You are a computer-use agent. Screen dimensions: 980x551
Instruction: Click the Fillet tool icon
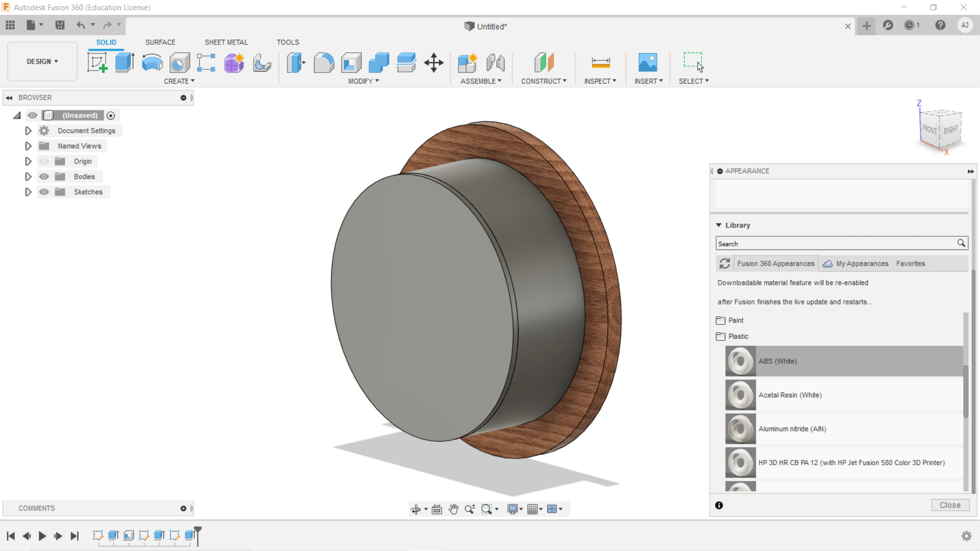click(x=324, y=63)
